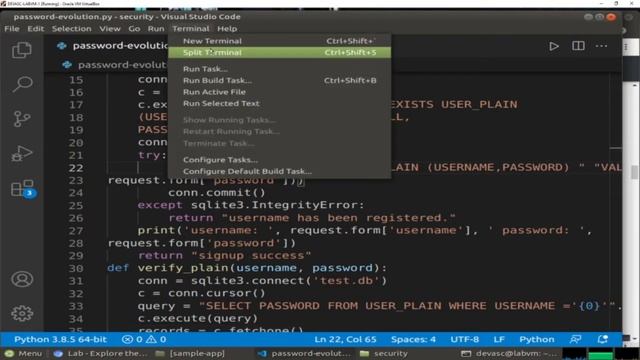Screen dimensions: 640x360
Task: Select Python 3.8.5 64-bit interpreter
Action: coord(60,339)
